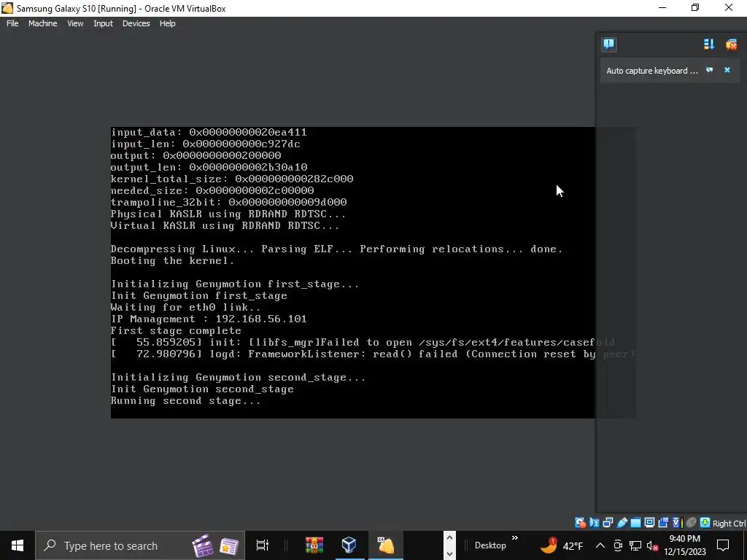The height and width of the screenshot is (560, 747).
Task: Click the Notification Center speech-bubble icon
Action: tap(609, 44)
